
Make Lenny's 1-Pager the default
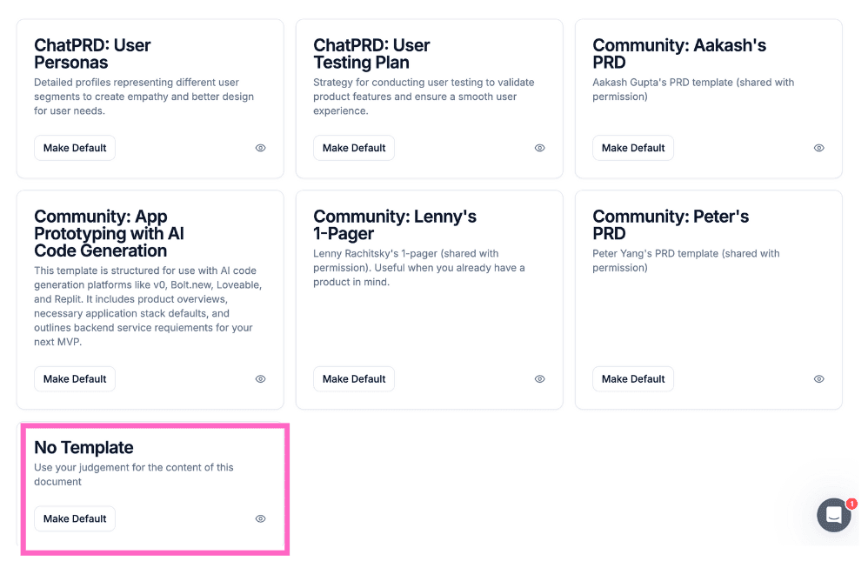point(354,379)
